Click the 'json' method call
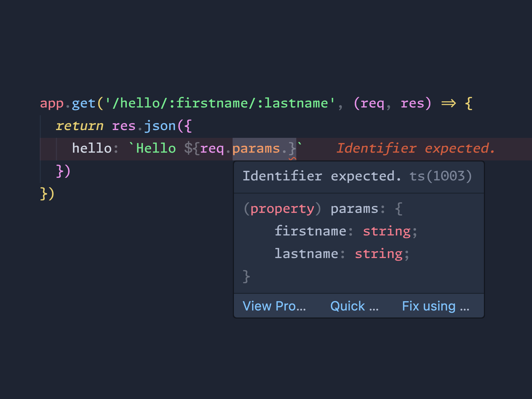Image resolution: width=532 pixels, height=399 pixels. (160, 126)
